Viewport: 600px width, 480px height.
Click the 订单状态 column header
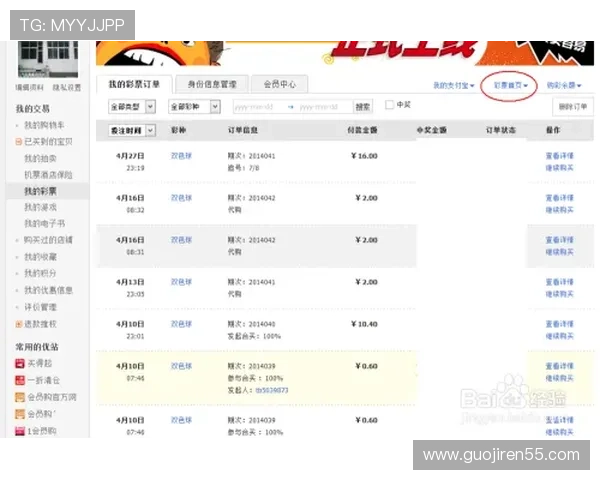click(x=501, y=131)
